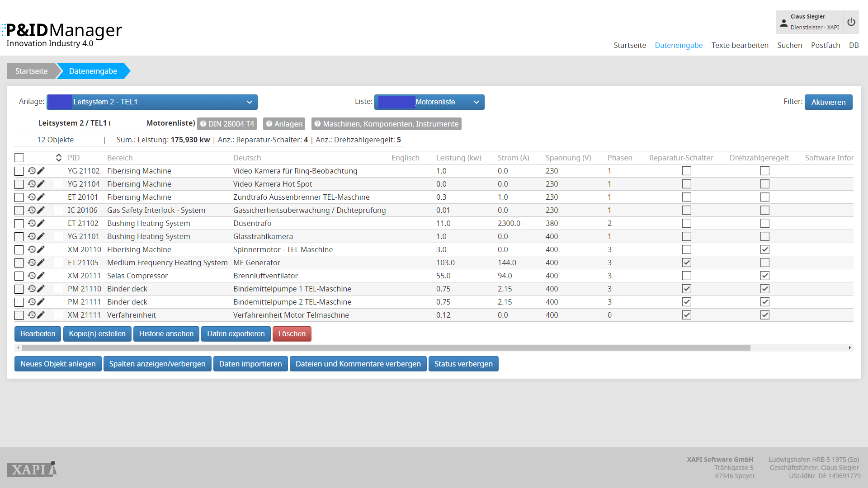Click the red Löschen button
Image resolution: width=868 pixels, height=488 pixels.
[x=292, y=334]
